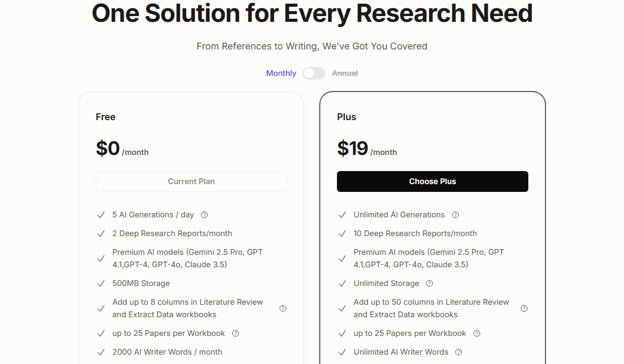The image size is (624, 364).
Task: Click checkmark beside 2 Deep Research Reports/month
Action: (x=101, y=233)
